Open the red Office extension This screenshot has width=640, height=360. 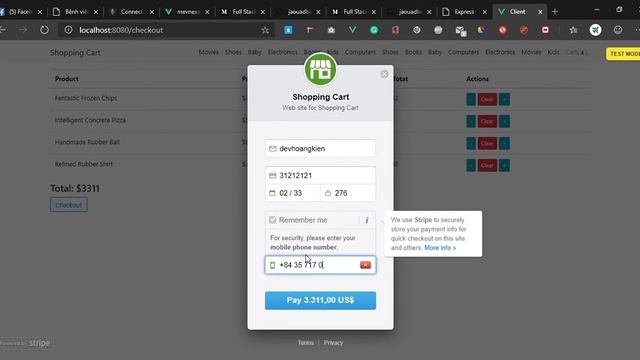click(x=395, y=30)
